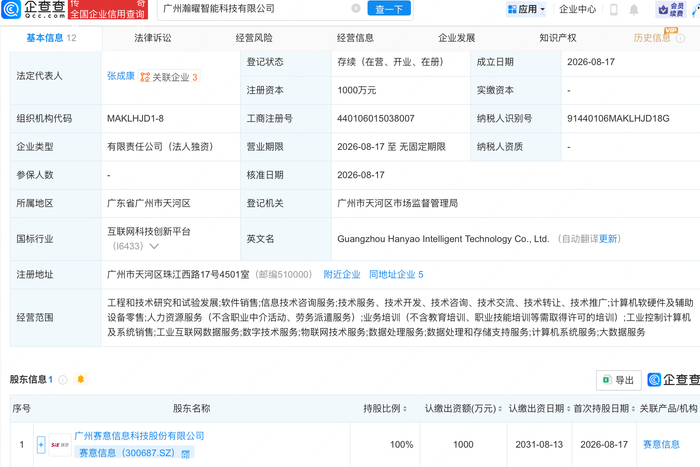Click the 应用 apps grid icon
The image size is (700, 467).
512,9
